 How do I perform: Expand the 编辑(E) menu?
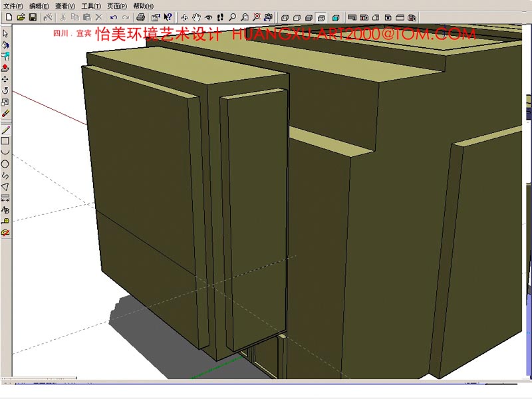pyautogui.click(x=39, y=6)
